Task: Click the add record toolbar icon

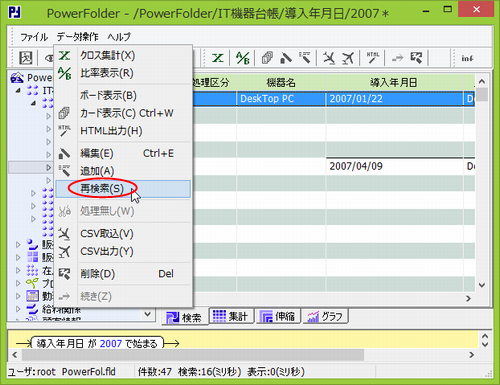Action: (x=305, y=57)
